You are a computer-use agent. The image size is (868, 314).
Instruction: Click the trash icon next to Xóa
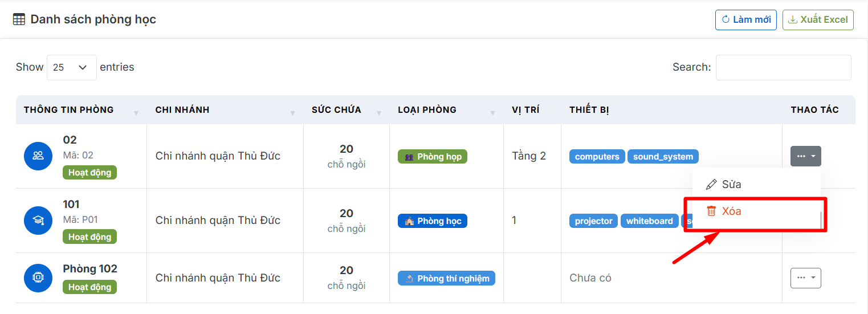coord(711,211)
